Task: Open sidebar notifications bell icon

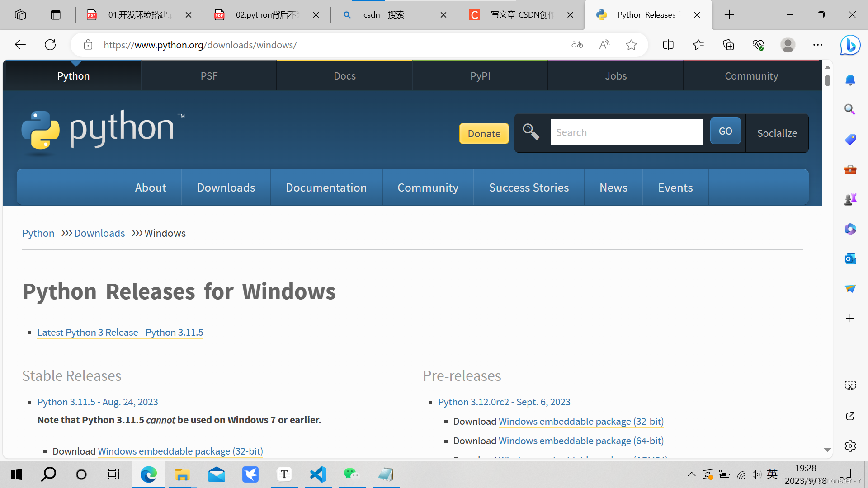Action: pyautogui.click(x=850, y=80)
